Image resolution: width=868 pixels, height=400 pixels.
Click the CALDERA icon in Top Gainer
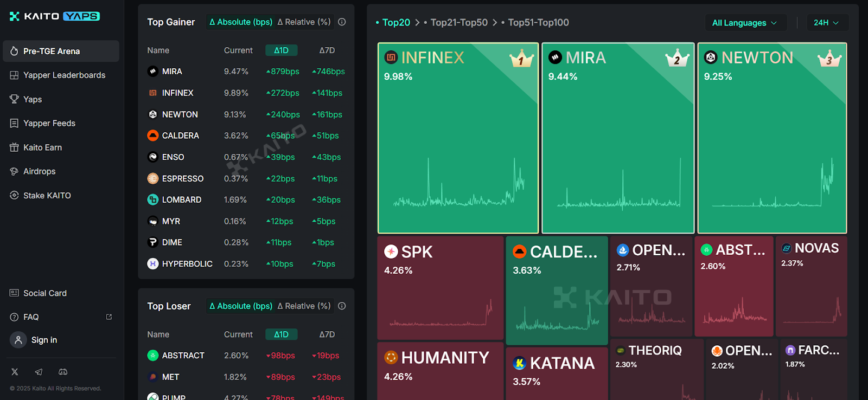153,136
